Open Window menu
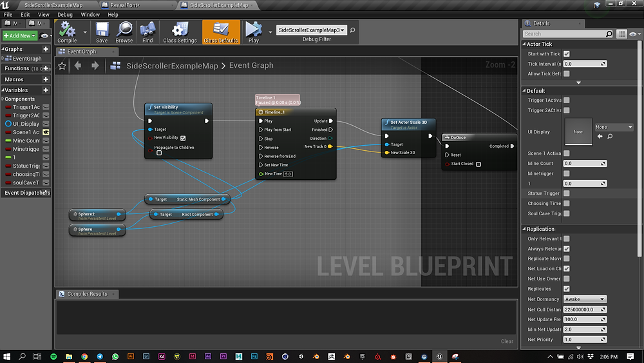644x363 pixels. point(90,14)
